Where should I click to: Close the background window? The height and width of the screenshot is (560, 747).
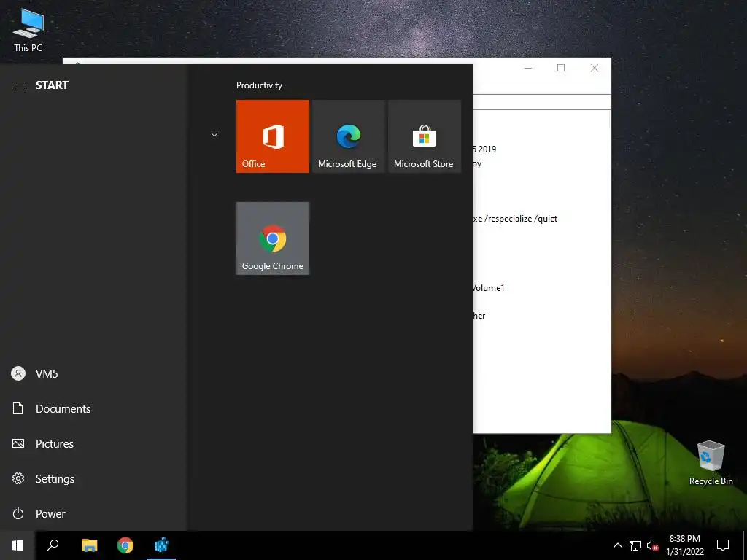594,68
